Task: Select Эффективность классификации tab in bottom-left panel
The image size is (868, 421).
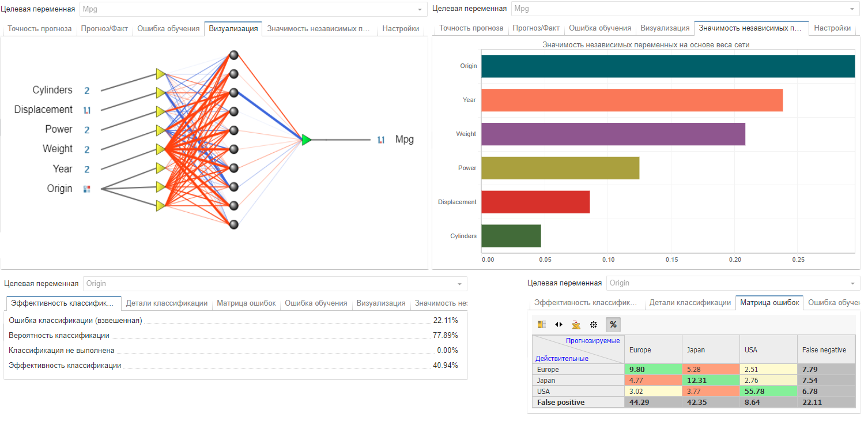Action: point(63,303)
